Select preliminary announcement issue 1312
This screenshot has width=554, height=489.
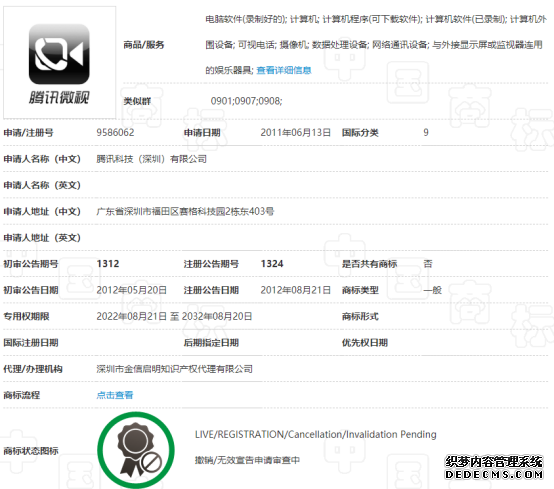108,264
